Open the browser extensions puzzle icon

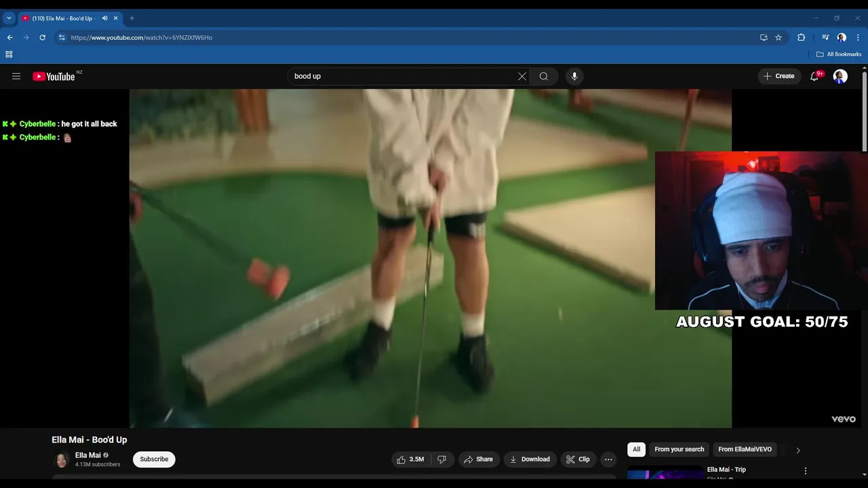pyautogui.click(x=802, y=38)
